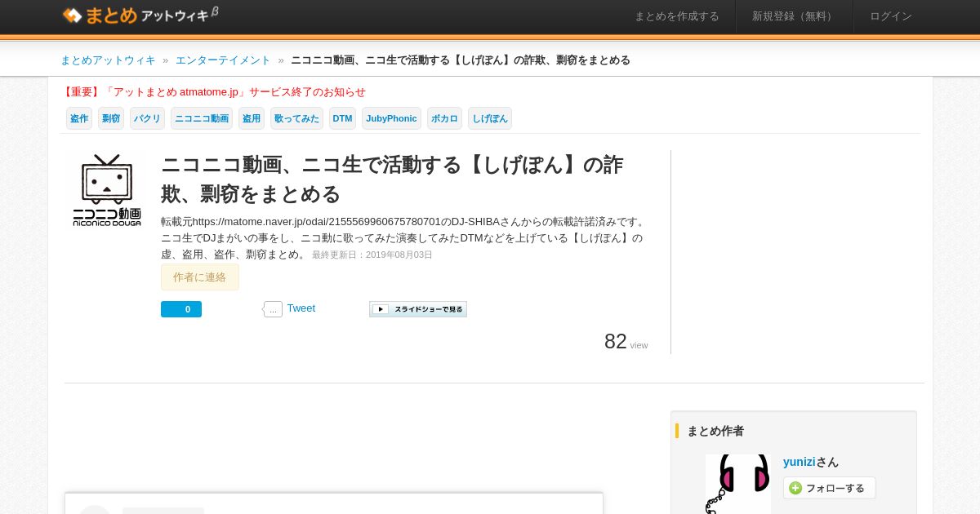Select the しげぽん tag
This screenshot has width=980, height=514.
coord(490,118)
